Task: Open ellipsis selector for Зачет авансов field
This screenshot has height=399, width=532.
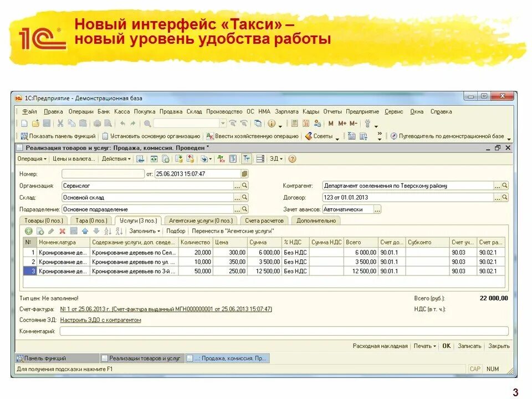Action: pos(377,209)
